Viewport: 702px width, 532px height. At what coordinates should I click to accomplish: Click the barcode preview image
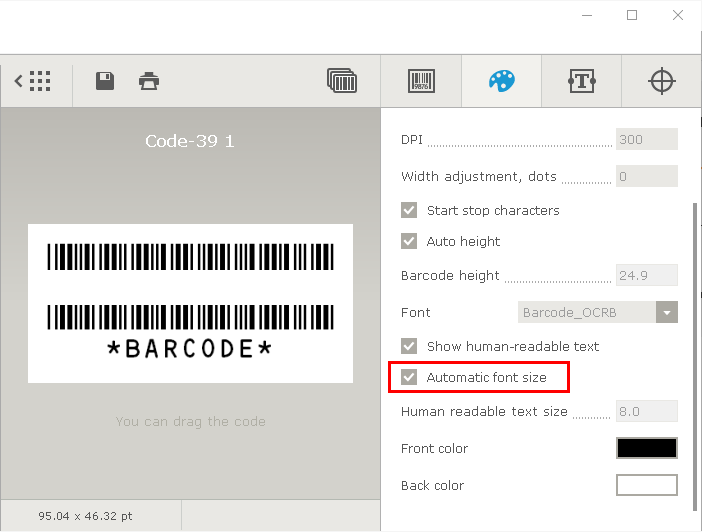click(x=190, y=303)
